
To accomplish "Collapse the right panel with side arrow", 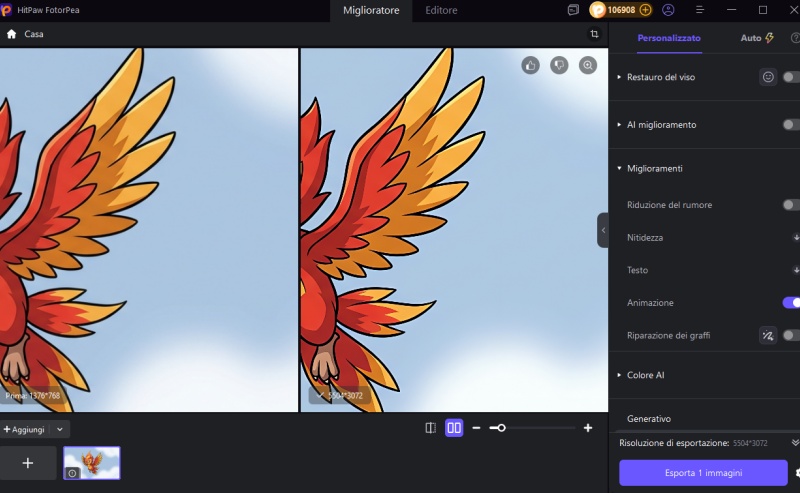I will coord(603,230).
